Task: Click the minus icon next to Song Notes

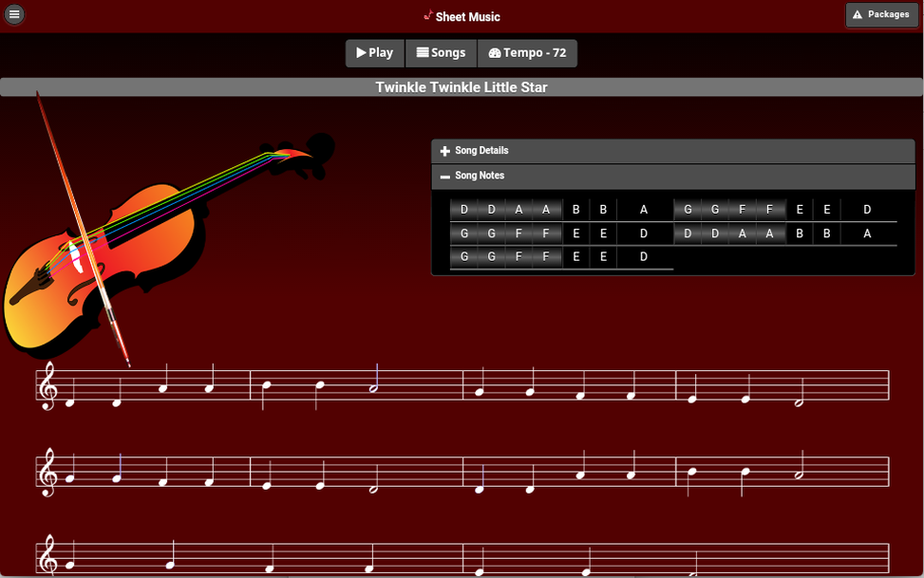Action: click(444, 177)
